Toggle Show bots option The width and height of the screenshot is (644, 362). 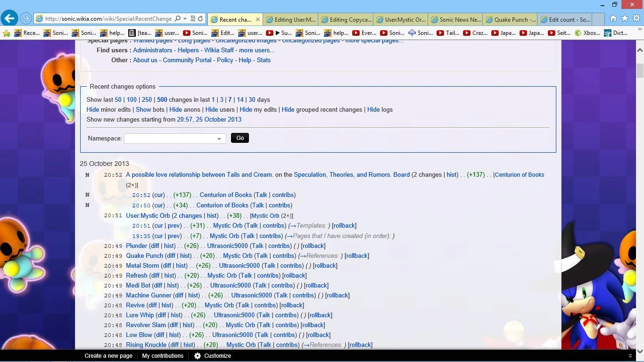[143, 109]
